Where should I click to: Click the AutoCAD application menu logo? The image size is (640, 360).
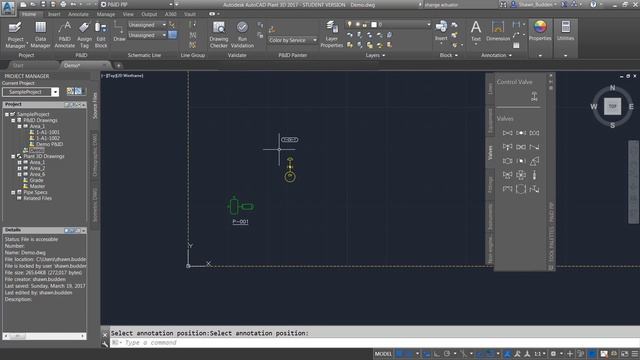(x=8, y=8)
